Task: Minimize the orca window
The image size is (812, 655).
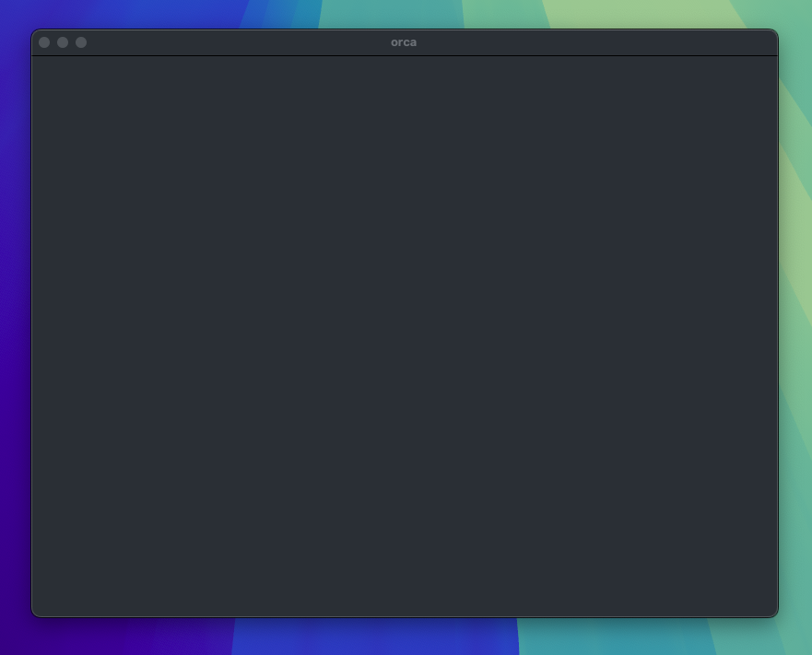Action: 63,42
